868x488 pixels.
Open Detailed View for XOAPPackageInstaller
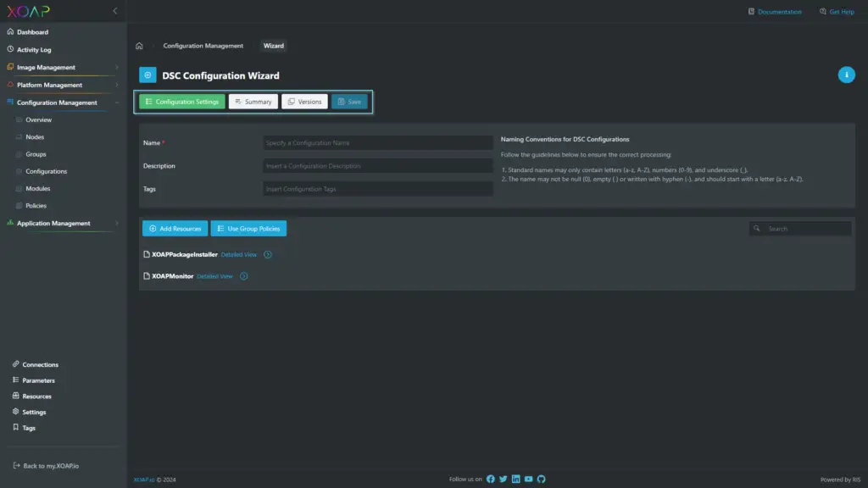click(x=238, y=254)
